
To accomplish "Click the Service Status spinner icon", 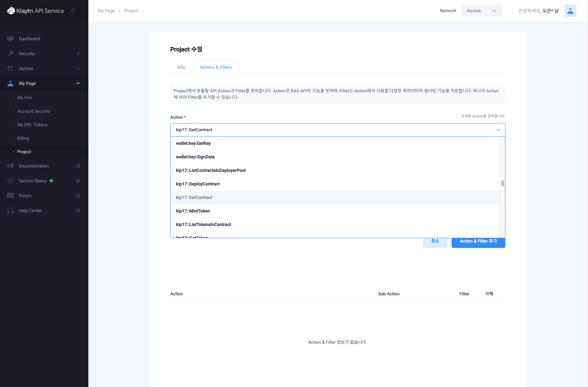I will tap(10, 181).
